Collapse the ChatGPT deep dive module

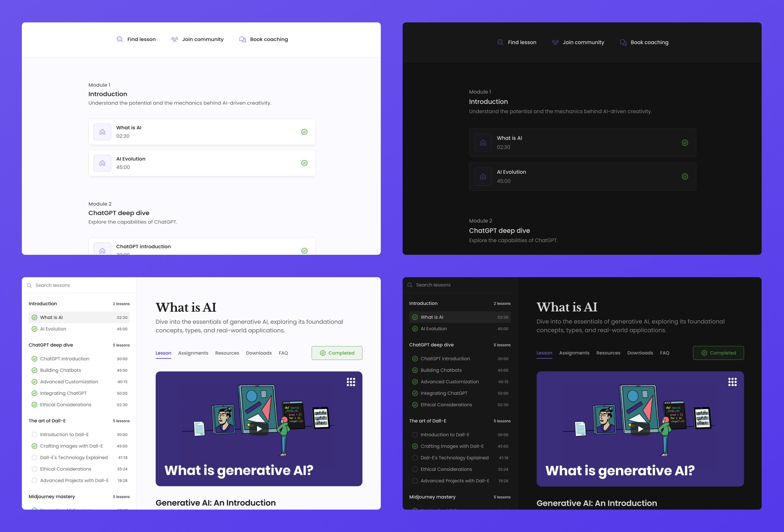coord(51,345)
